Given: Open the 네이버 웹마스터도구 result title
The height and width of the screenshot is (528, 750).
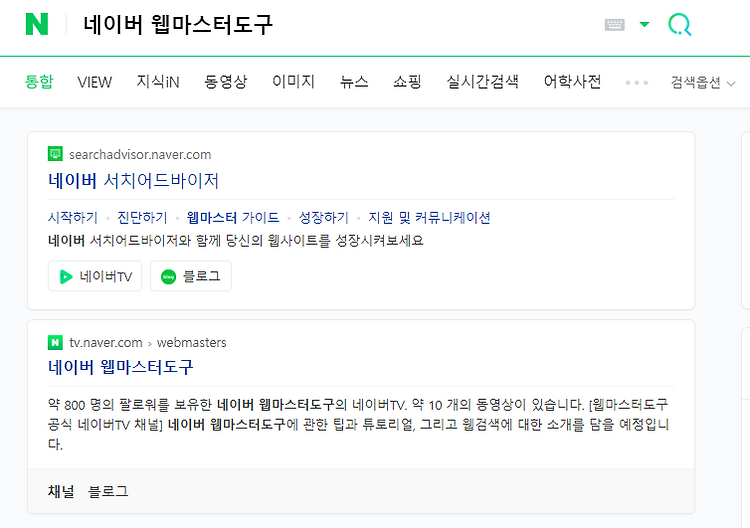Looking at the screenshot, I should click(x=121, y=367).
